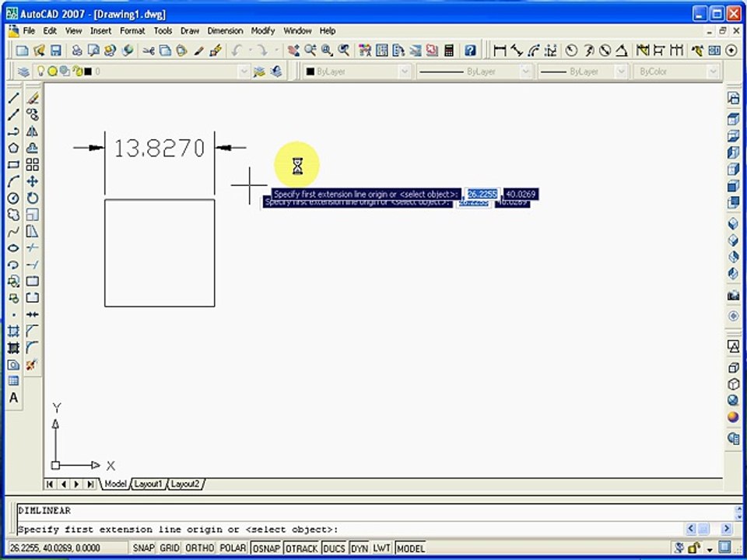Select the Arc Length dimension tool
The width and height of the screenshot is (747, 560).
click(534, 51)
